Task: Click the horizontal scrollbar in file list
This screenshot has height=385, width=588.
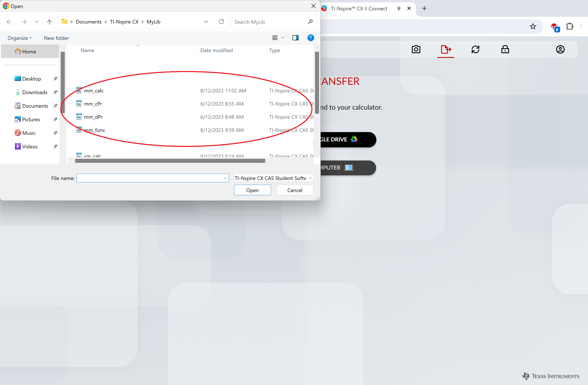Action: 170,161
